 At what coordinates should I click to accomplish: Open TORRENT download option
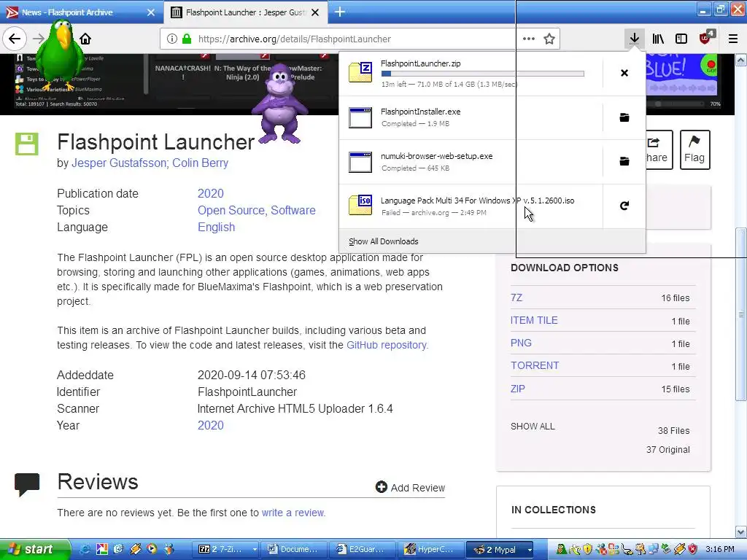click(535, 365)
